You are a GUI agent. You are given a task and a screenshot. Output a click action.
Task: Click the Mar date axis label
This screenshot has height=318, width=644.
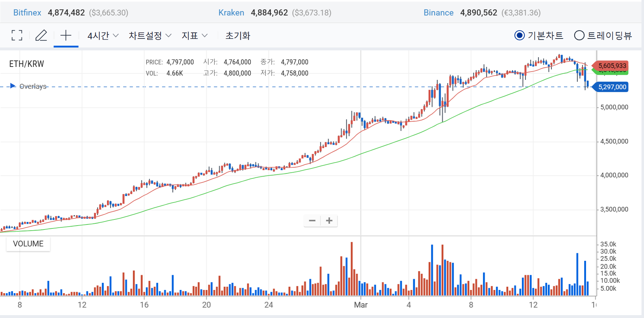pos(361,305)
